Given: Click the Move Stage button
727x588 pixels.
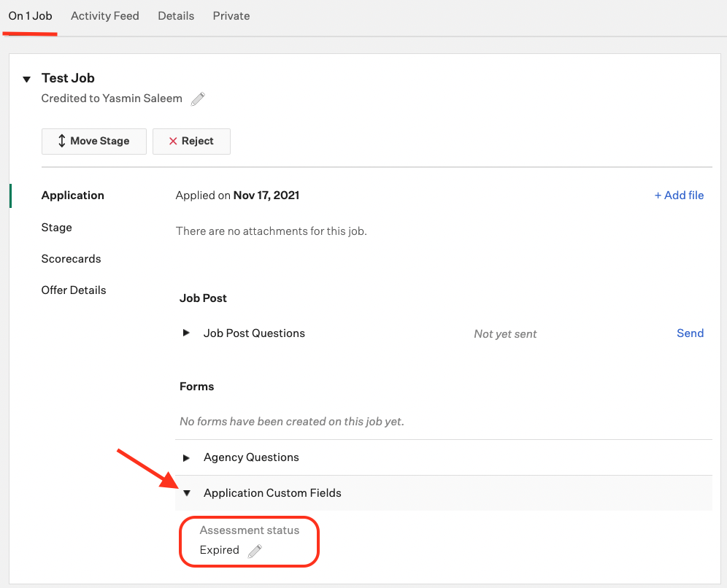Looking at the screenshot, I should 94,142.
